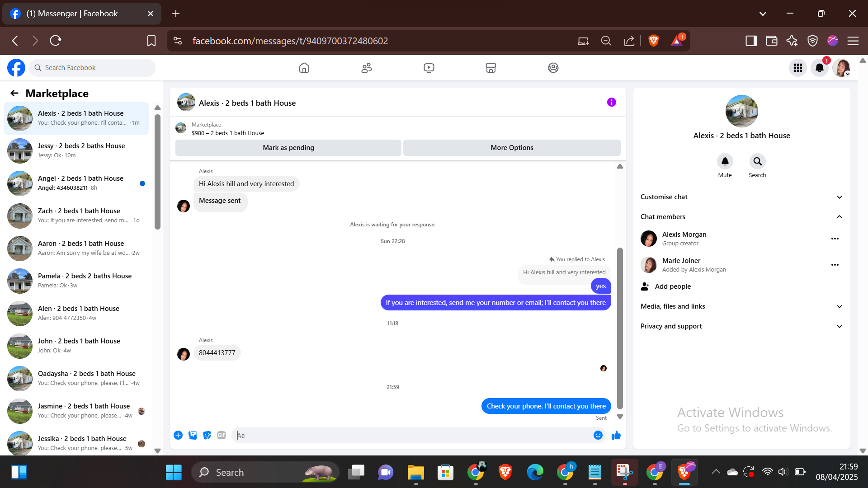Click the attach photo icon in composer

(193, 435)
